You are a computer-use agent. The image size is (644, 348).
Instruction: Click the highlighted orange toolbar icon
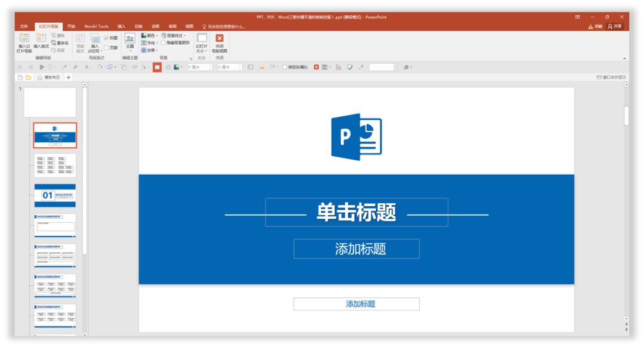pos(157,67)
